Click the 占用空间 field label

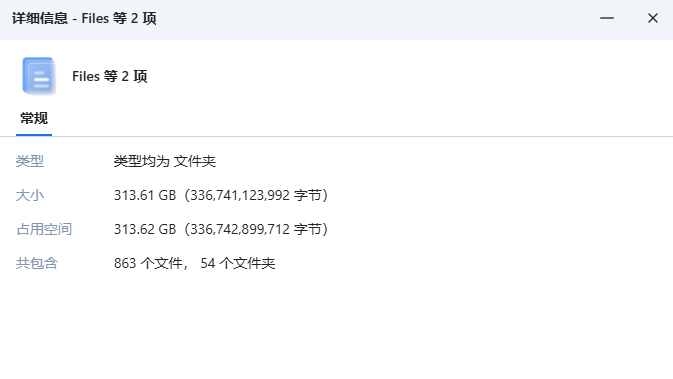44,229
